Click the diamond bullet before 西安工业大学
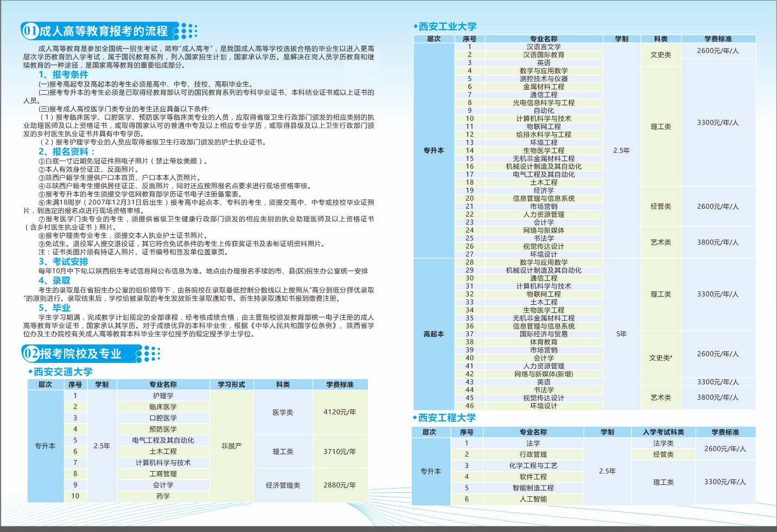777x532 pixels. click(415, 26)
